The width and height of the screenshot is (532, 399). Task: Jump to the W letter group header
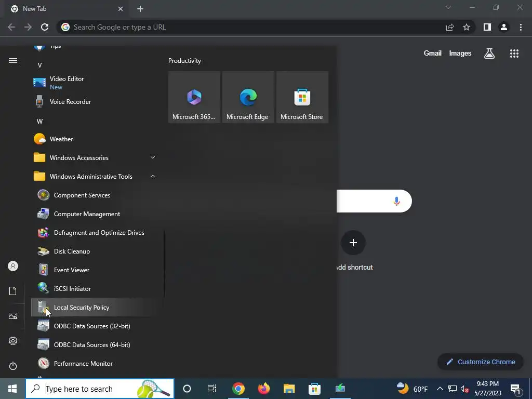pyautogui.click(x=39, y=121)
